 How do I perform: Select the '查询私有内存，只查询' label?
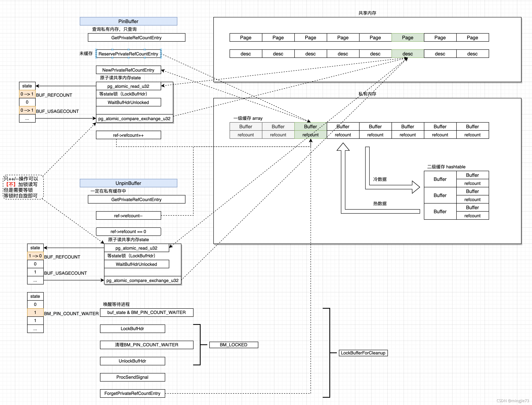(x=114, y=29)
